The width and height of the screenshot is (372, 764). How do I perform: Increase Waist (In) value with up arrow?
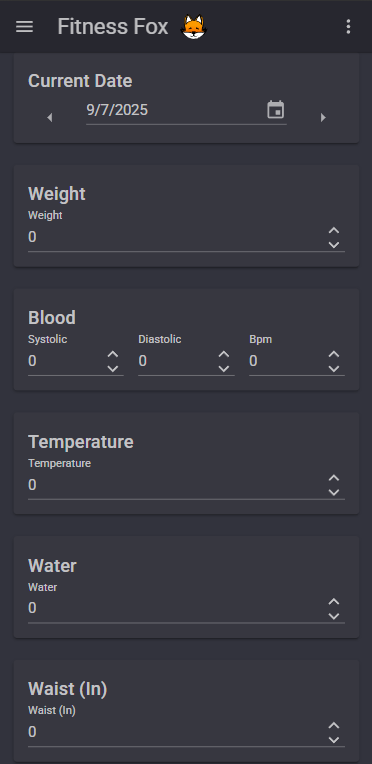click(x=333, y=726)
